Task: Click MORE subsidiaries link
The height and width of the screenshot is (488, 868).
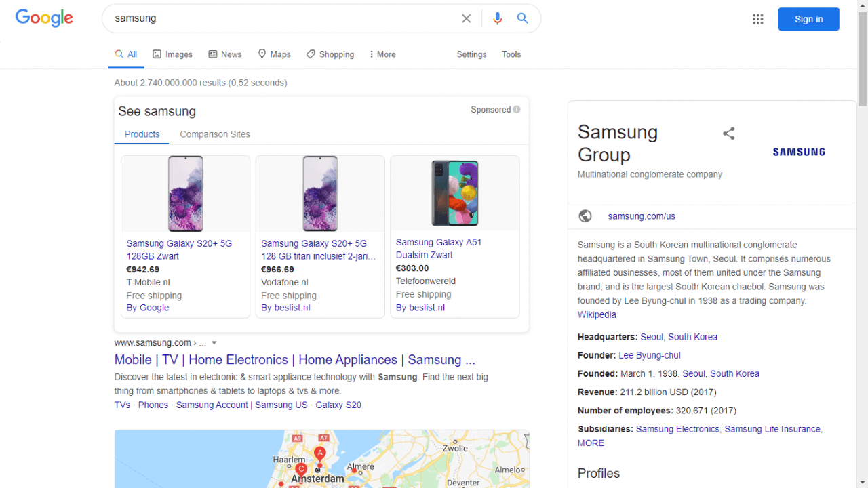Action: 591,443
